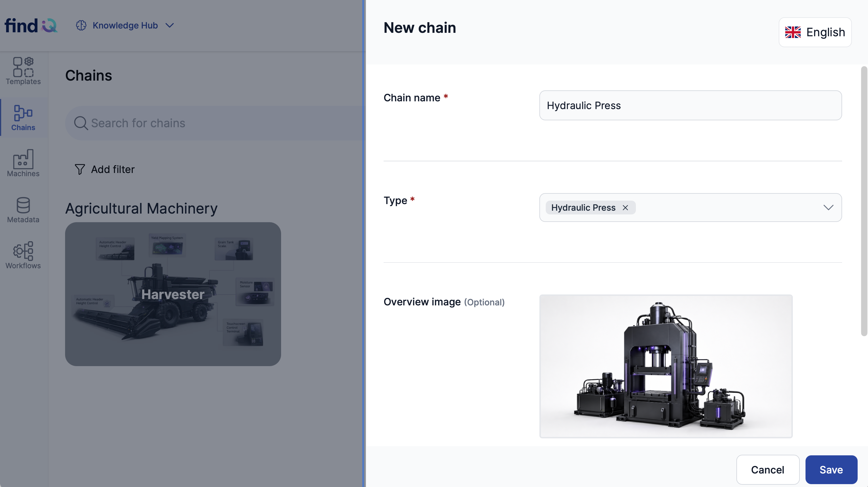Viewport: 868px width, 487px height.
Task: Cancel the new chain form
Action: click(767, 470)
